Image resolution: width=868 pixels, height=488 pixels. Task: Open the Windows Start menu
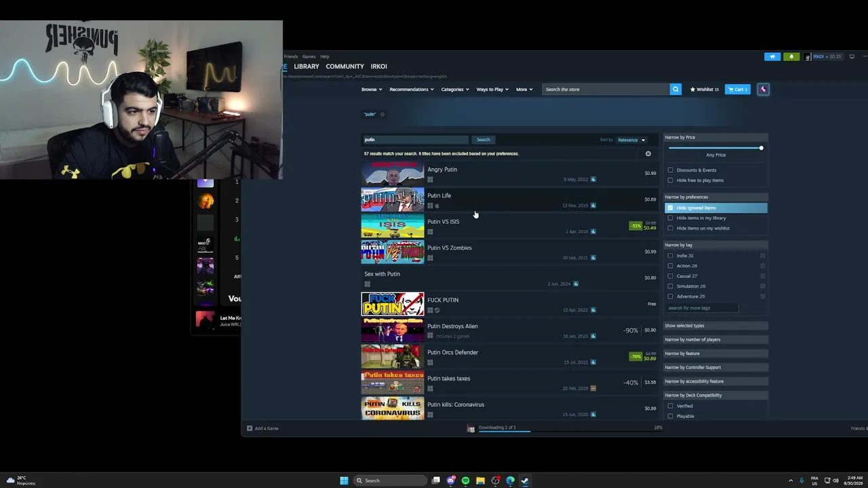point(344,481)
